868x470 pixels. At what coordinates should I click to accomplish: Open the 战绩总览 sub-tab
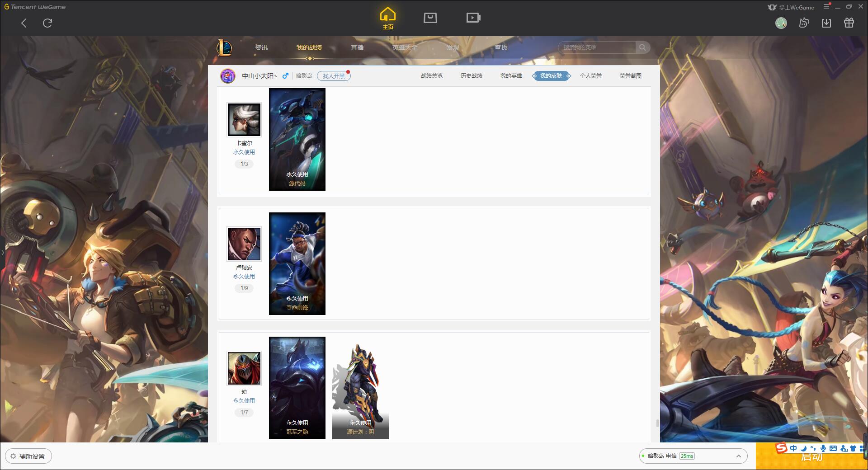tap(432, 76)
